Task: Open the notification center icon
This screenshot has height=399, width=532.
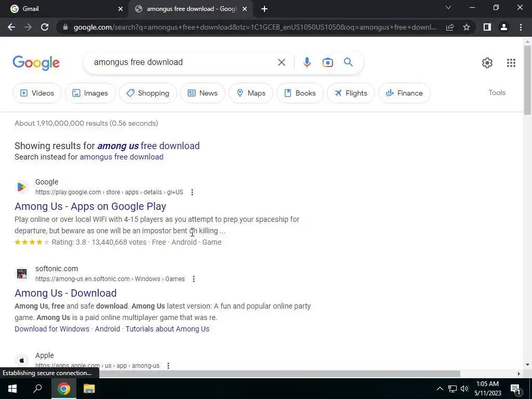Action: (515, 390)
